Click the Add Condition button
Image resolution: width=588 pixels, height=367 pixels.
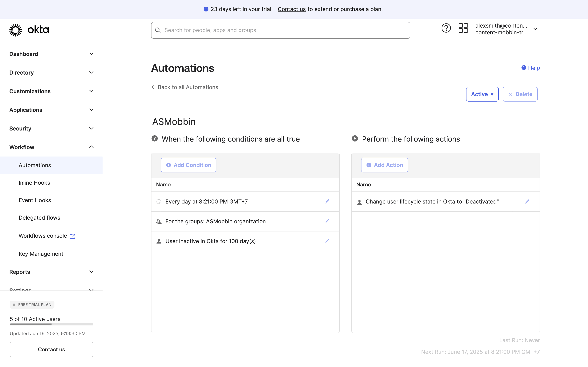pyautogui.click(x=188, y=165)
